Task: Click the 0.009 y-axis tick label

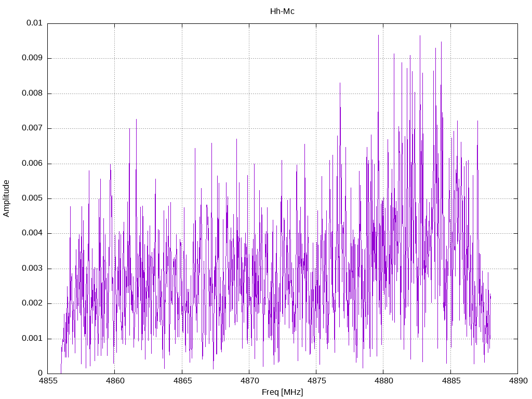Action: [32, 58]
